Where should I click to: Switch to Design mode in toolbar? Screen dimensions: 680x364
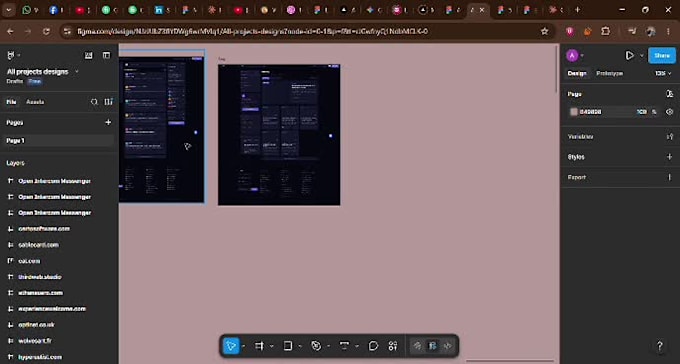pos(432,346)
